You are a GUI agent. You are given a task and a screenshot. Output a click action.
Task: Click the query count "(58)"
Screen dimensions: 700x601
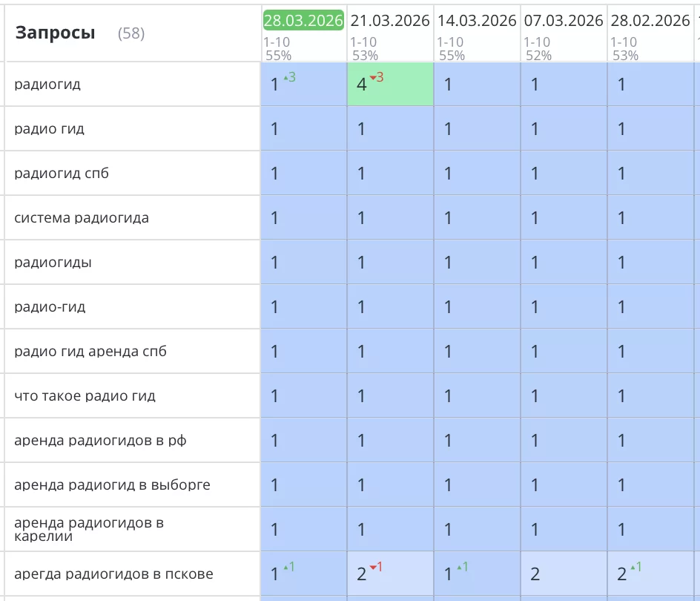tap(131, 33)
